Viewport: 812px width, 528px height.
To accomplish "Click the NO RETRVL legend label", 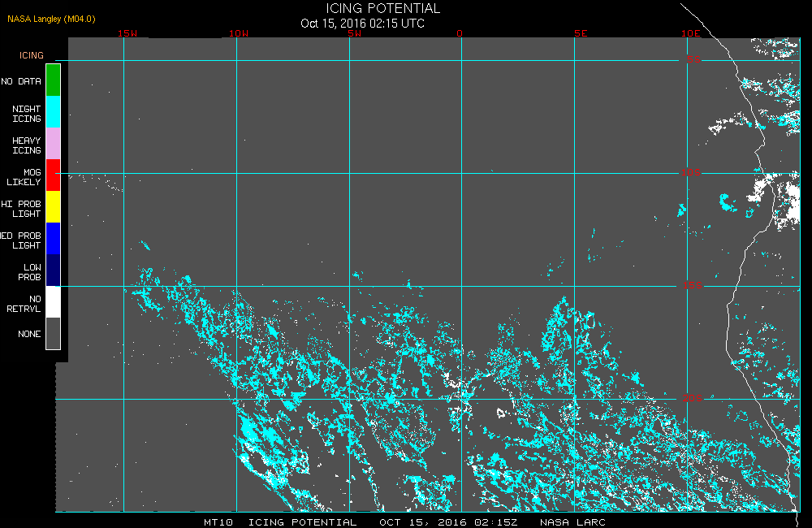I will [x=24, y=304].
